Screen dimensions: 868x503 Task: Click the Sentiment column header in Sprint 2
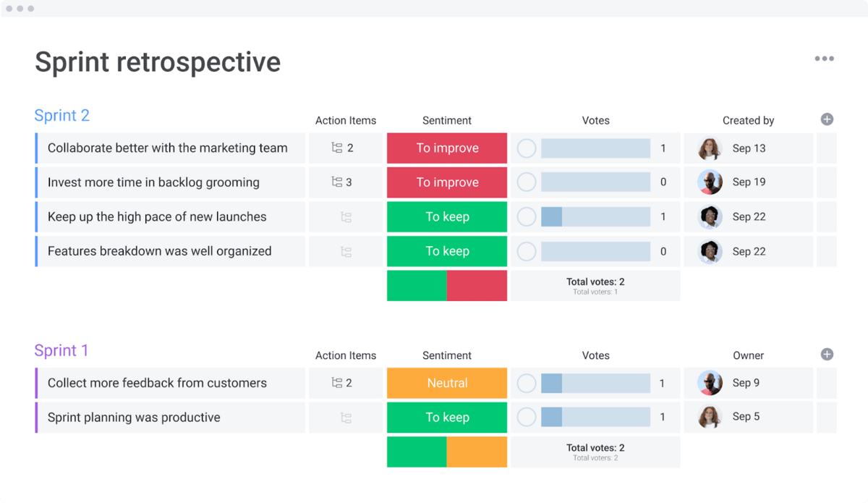(447, 121)
